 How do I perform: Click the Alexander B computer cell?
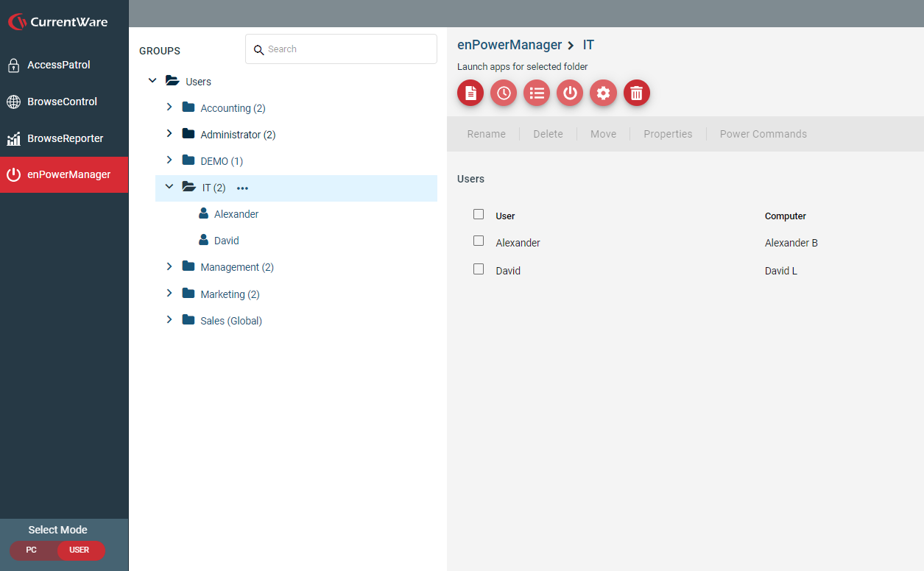(791, 243)
